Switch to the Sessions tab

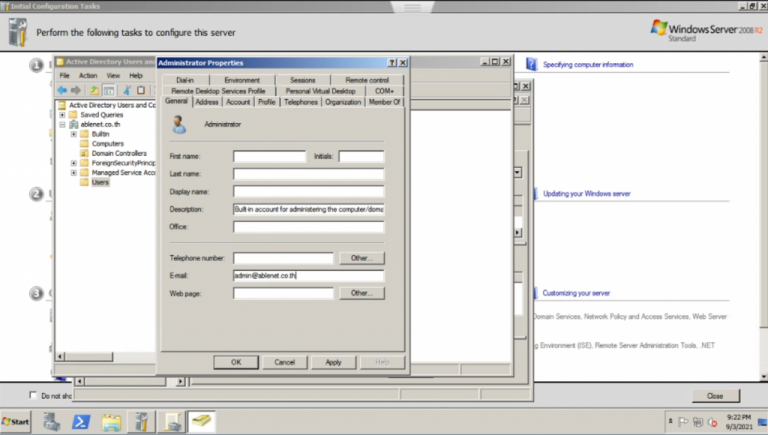pyautogui.click(x=303, y=80)
